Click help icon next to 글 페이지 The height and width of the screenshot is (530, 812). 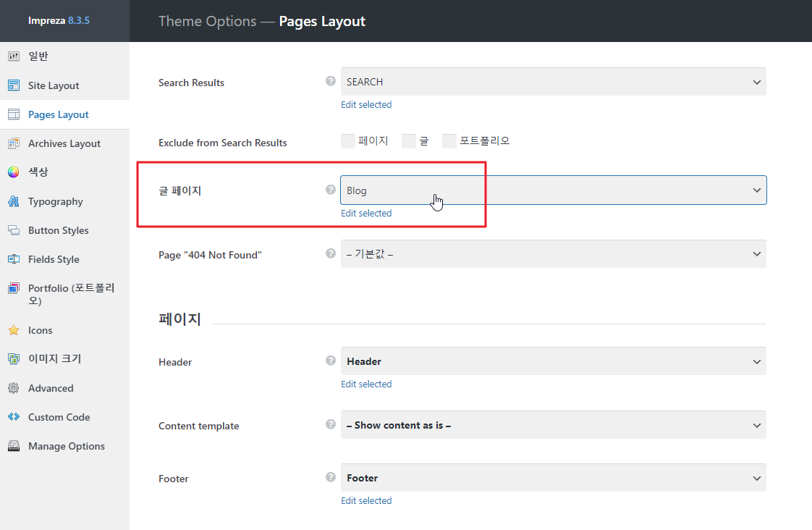point(331,190)
